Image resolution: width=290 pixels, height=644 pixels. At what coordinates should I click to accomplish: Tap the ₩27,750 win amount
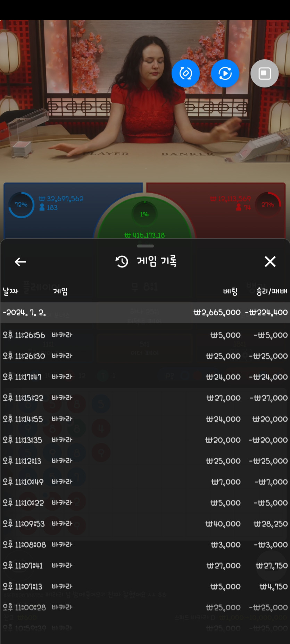pyautogui.click(x=272, y=566)
